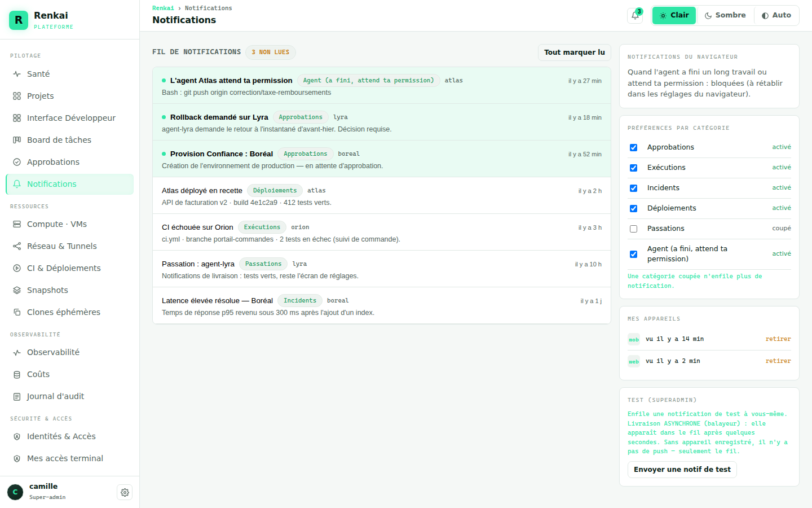
Task: Click the Compute · VMs server icon
Action: click(17, 224)
